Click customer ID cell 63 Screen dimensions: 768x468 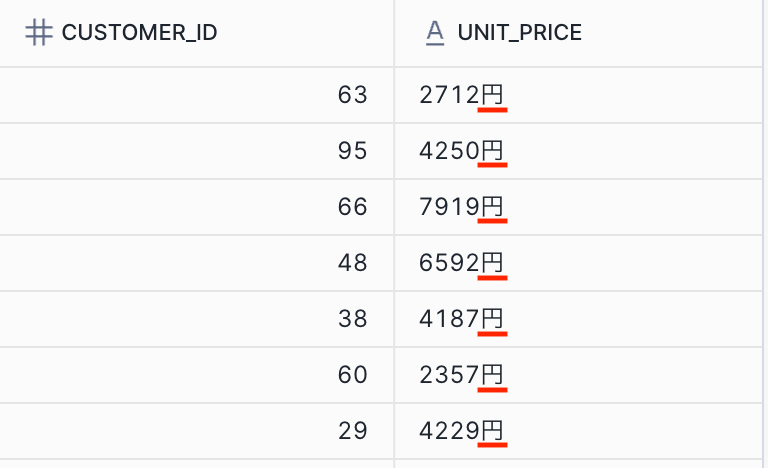tap(352, 95)
